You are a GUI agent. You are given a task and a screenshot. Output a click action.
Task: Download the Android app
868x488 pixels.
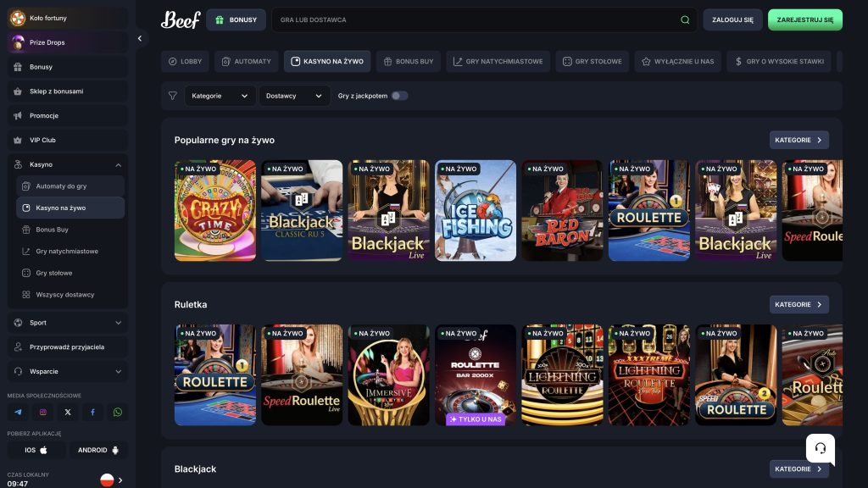pyautogui.click(x=98, y=450)
